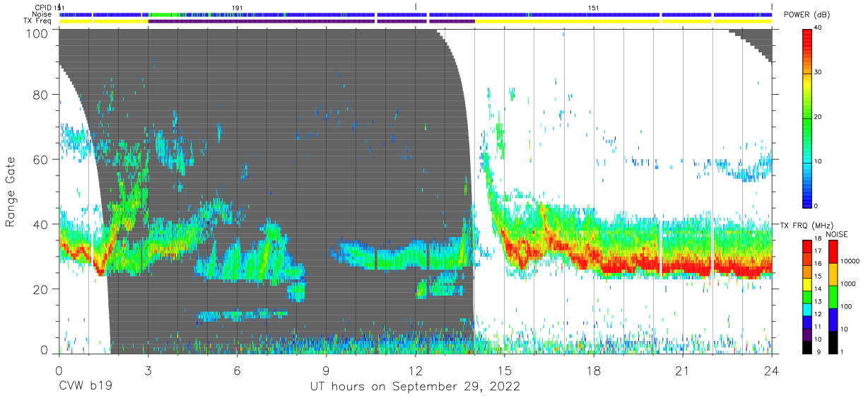Click the x-axis tick label '9'

326,371
